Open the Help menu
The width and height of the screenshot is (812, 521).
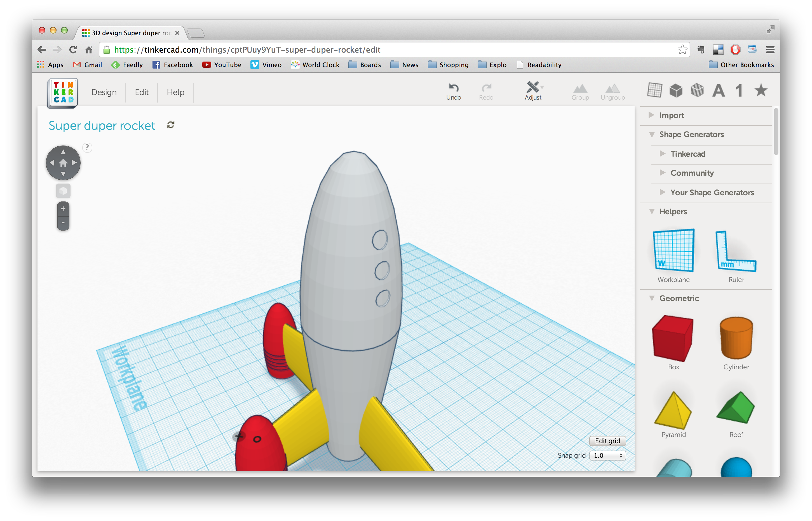(175, 92)
